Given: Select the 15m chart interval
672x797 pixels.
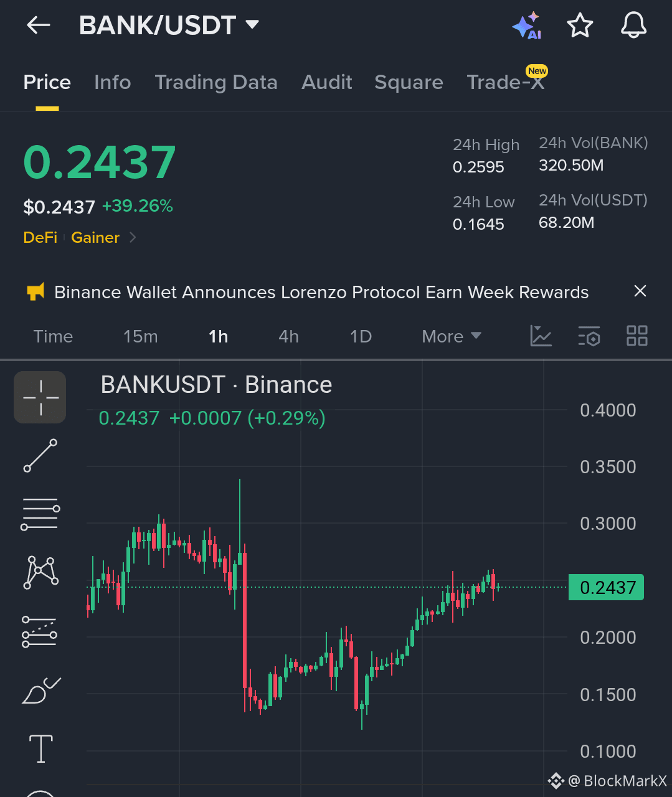Looking at the screenshot, I should [141, 336].
